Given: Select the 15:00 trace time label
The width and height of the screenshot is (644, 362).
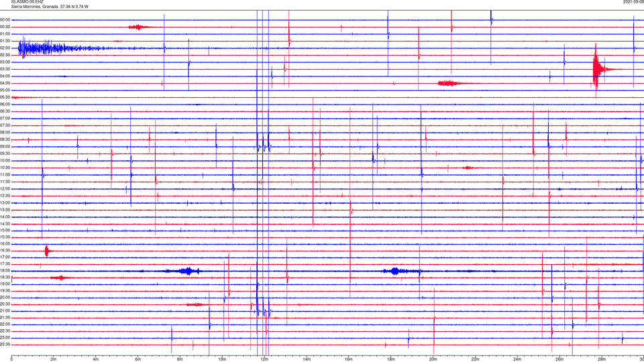Looking at the screenshot, I should coord(5,231).
